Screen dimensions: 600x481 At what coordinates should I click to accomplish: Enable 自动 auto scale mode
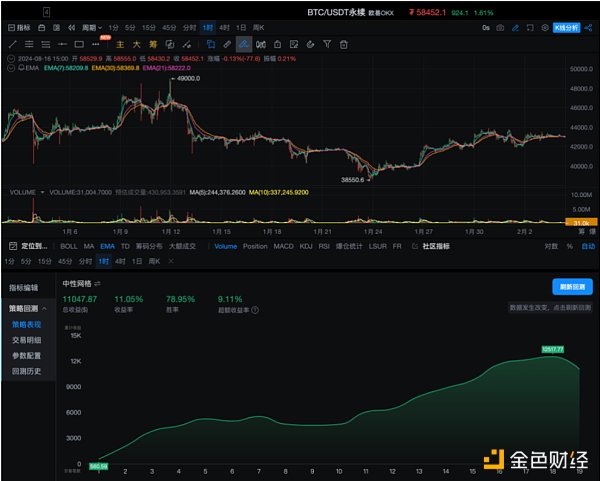click(x=587, y=246)
